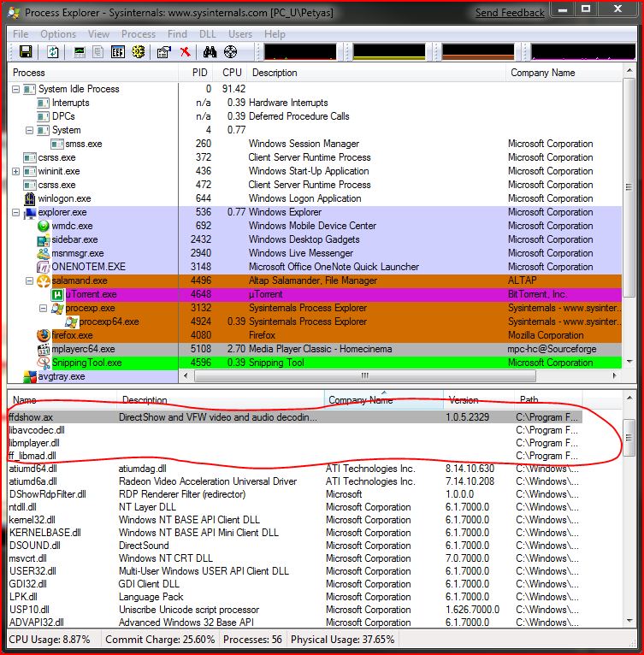Select the DSOUND.dll row
Screen dimensions: 644x655
[295, 546]
